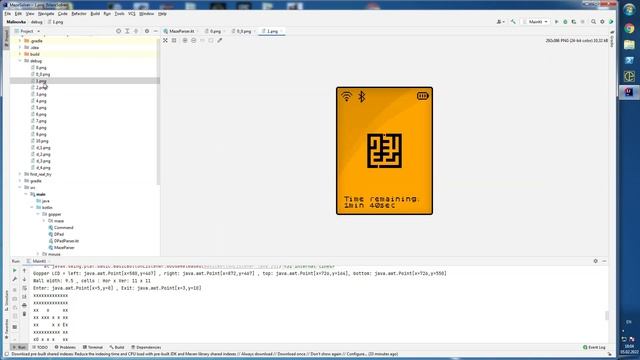Expand the build folder
The width and height of the screenshot is (640, 360).
click(x=20, y=54)
